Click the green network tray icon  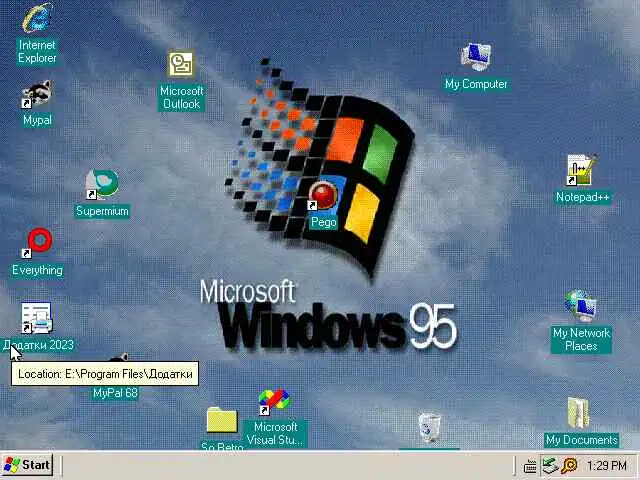pyautogui.click(x=550, y=466)
